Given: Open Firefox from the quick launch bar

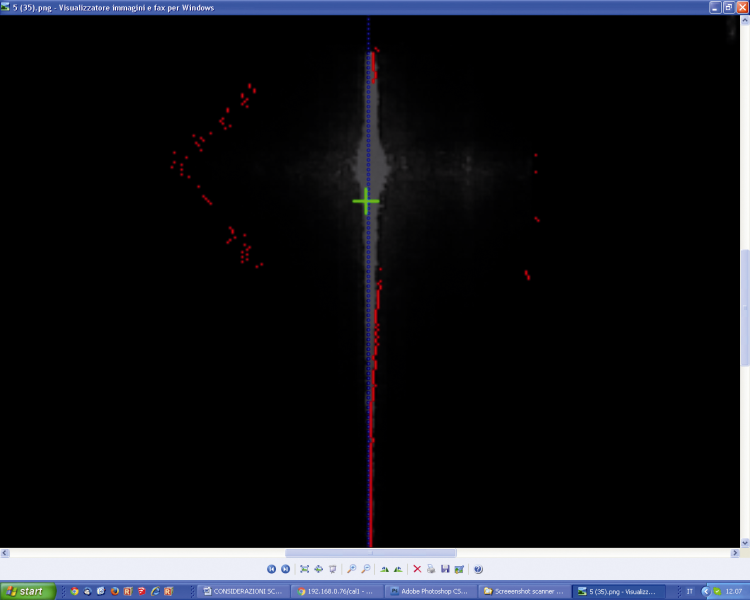Looking at the screenshot, I should pos(114,591).
